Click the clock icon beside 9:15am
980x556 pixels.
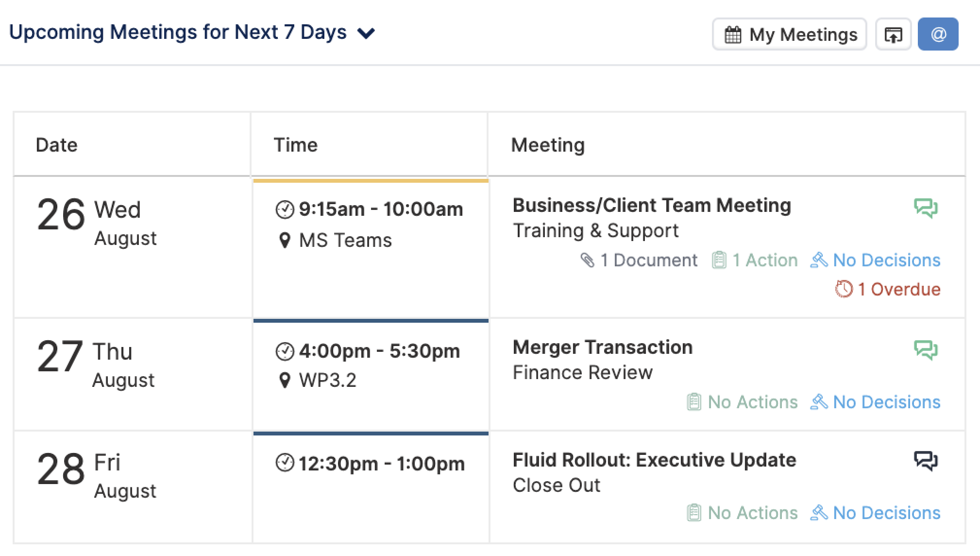point(285,209)
